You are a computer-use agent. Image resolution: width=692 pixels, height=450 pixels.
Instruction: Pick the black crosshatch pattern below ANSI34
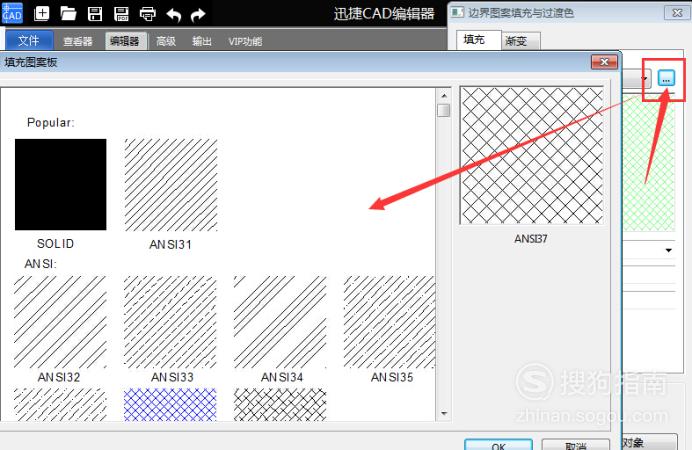point(280,404)
